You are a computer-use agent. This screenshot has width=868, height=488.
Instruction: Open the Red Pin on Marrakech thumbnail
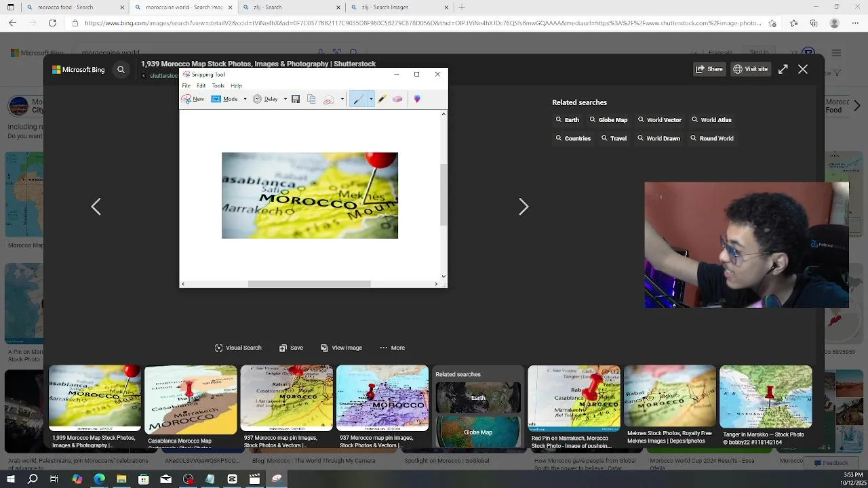click(x=574, y=399)
